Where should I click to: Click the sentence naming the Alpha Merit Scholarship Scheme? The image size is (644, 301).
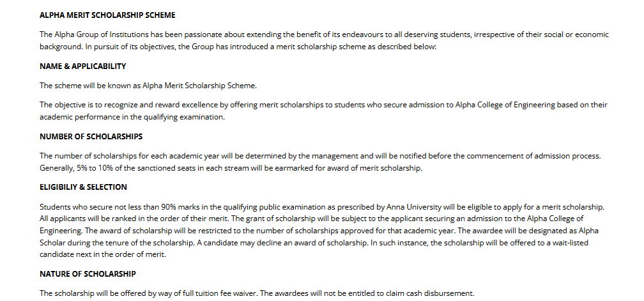pos(148,85)
